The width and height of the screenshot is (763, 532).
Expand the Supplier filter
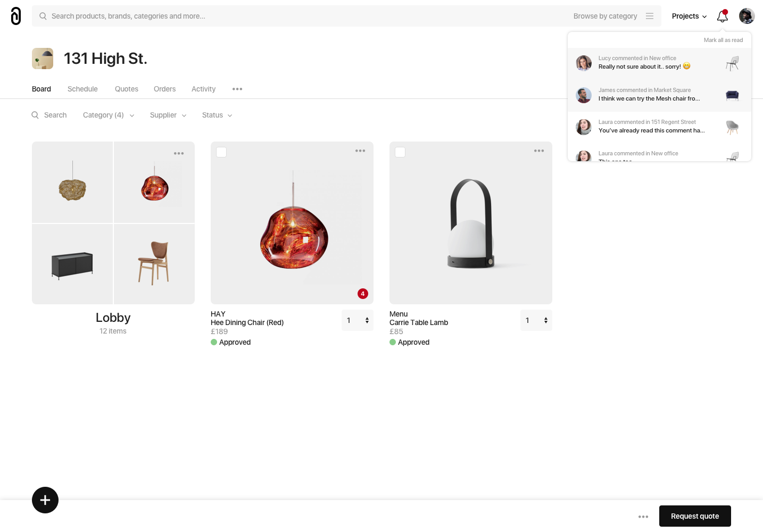168,115
